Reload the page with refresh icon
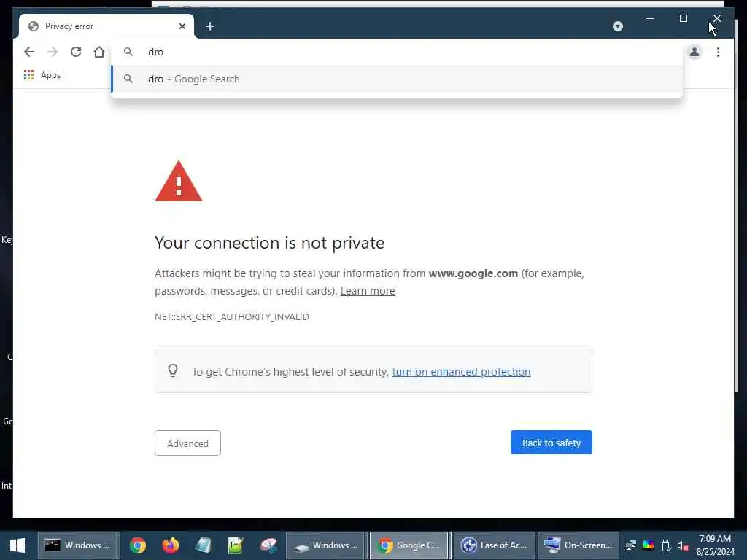 (76, 52)
